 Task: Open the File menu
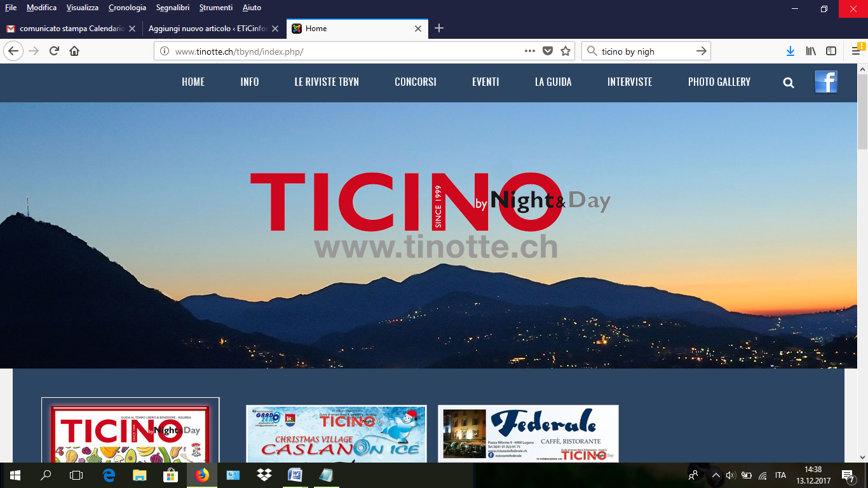tap(11, 8)
